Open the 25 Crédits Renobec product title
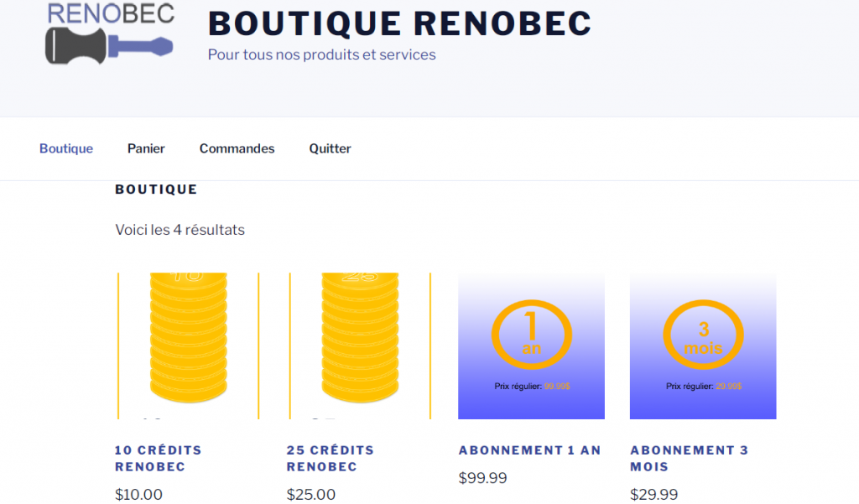Image resolution: width=859 pixels, height=504 pixels. [x=330, y=458]
